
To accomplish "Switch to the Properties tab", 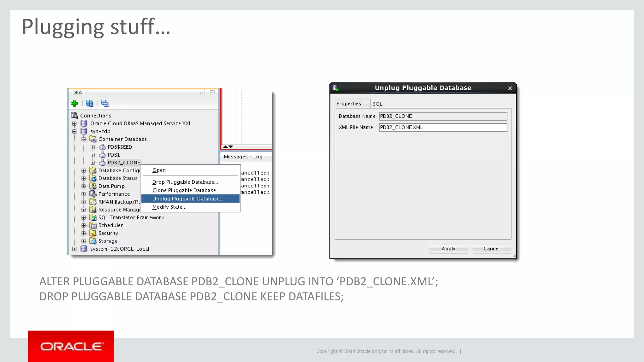I will coord(352,104).
